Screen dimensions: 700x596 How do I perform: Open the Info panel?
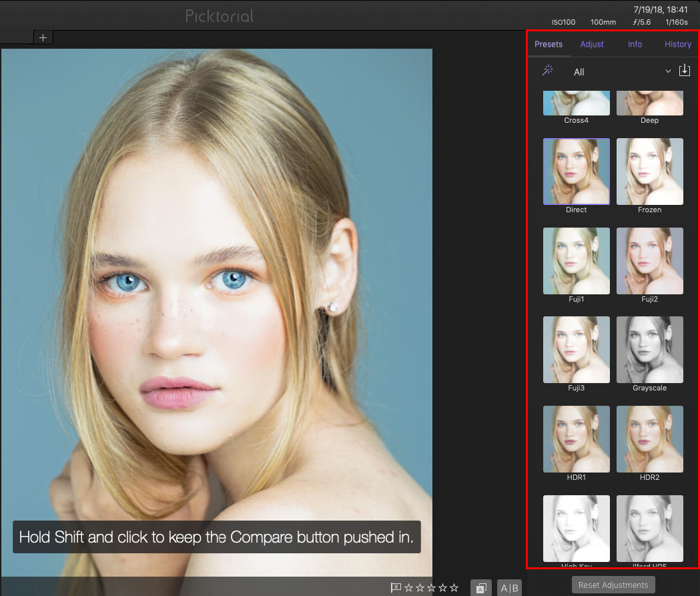click(x=634, y=44)
